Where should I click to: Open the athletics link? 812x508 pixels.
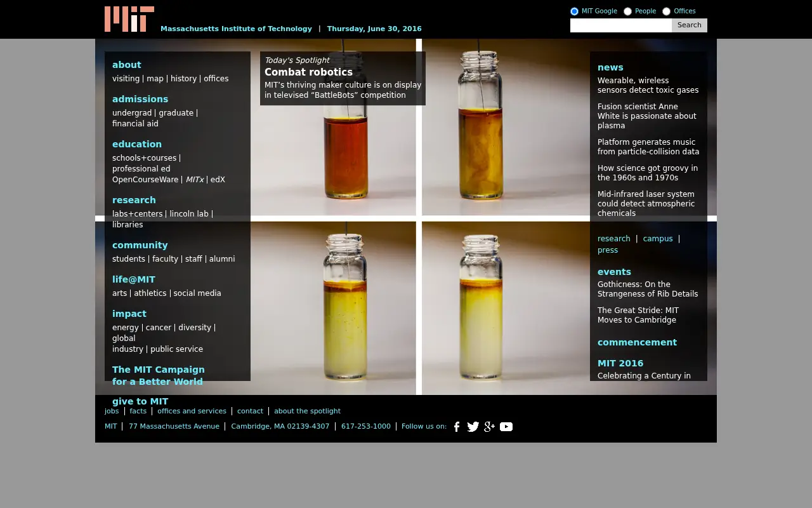(x=150, y=293)
